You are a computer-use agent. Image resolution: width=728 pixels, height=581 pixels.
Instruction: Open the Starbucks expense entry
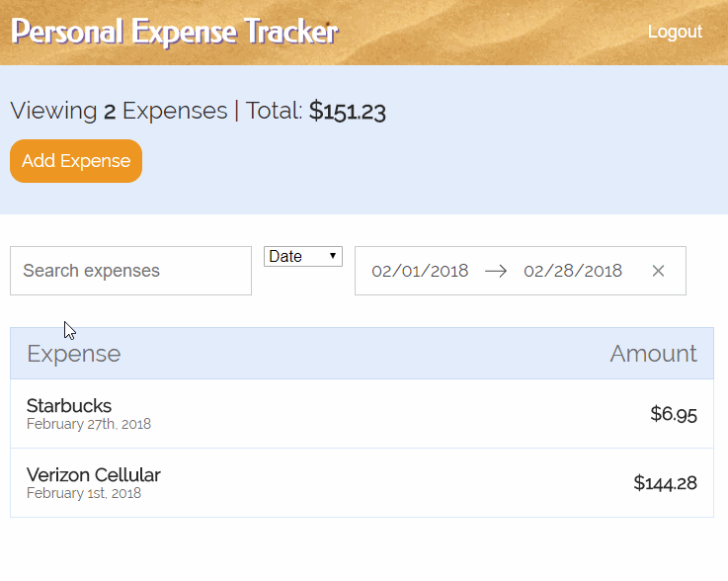(362, 414)
